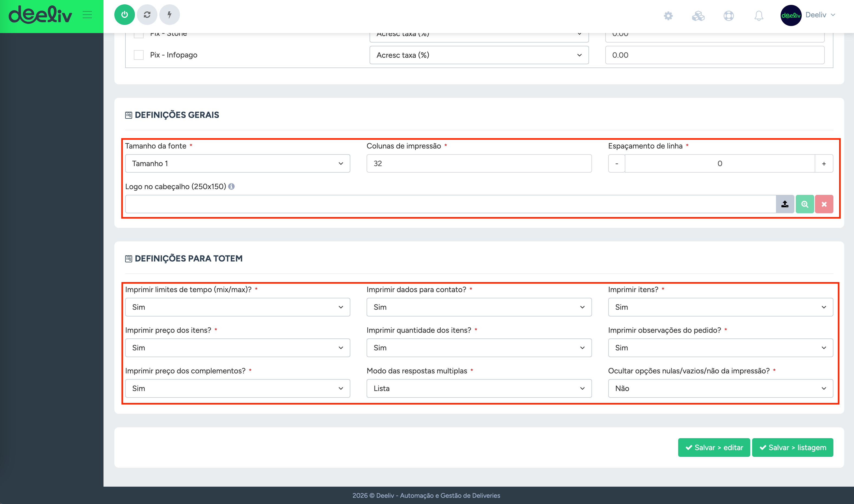Open the lifebuoy support icon
This screenshot has height=504, width=854.
728,16
